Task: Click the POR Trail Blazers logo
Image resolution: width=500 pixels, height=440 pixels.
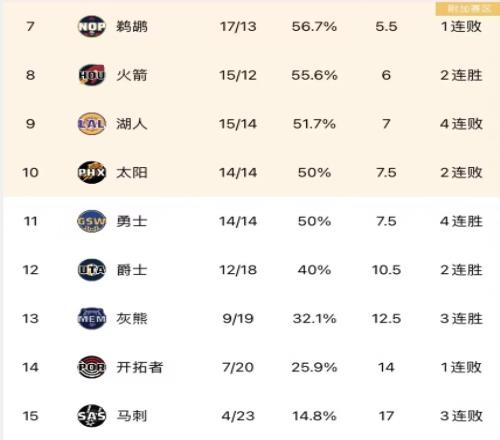Action: pos(92,367)
